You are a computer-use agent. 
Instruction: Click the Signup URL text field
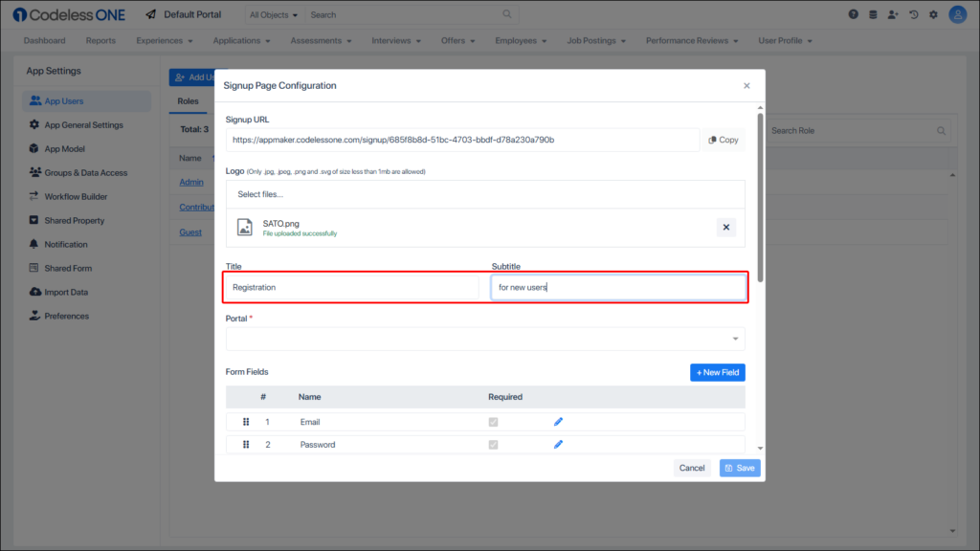click(462, 140)
